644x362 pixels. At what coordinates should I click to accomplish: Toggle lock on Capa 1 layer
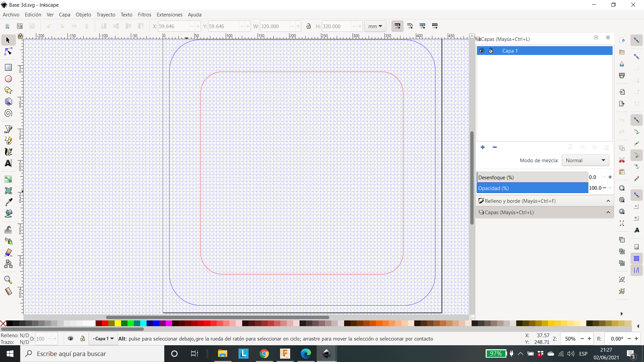point(490,50)
